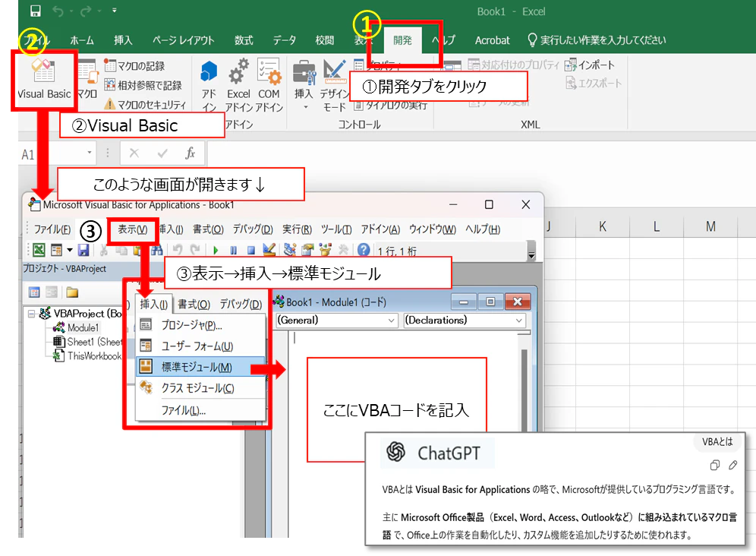Select column K header
Image resolution: width=756 pixels, height=556 pixels.
click(602, 226)
